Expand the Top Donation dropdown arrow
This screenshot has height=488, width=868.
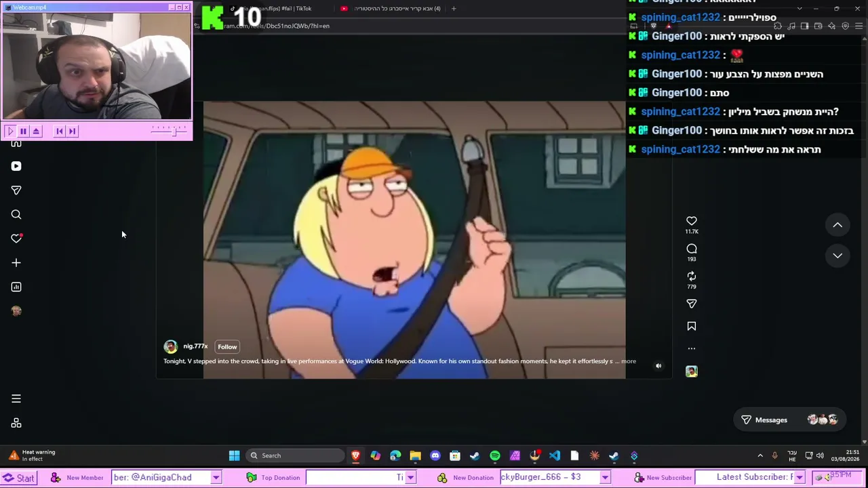[x=410, y=478]
